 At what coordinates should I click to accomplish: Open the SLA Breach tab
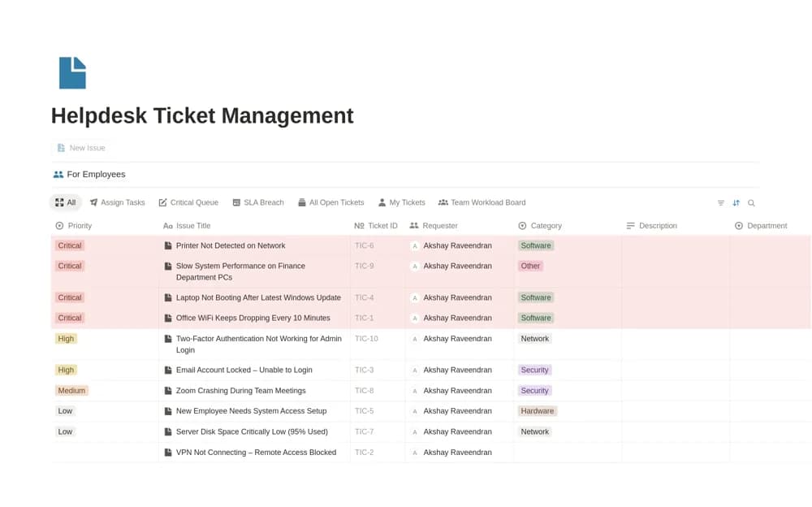click(x=258, y=202)
